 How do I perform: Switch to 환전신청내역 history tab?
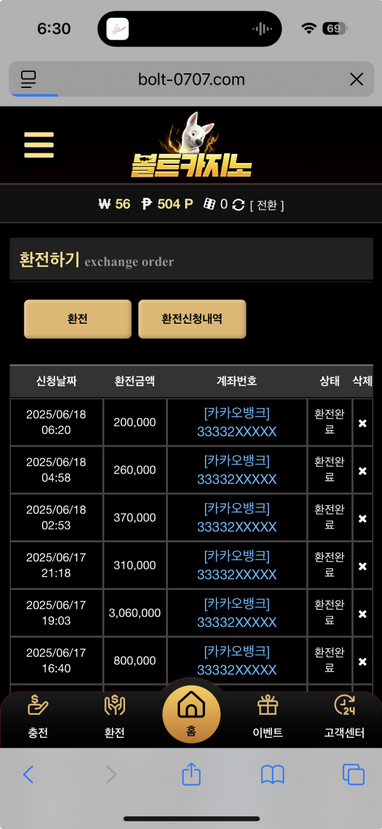pos(192,319)
